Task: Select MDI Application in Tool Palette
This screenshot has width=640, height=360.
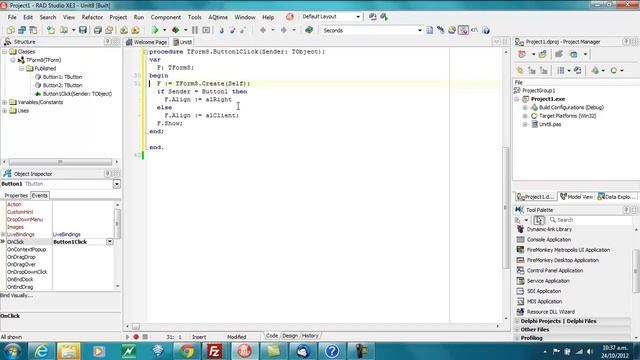Action: click(544, 301)
